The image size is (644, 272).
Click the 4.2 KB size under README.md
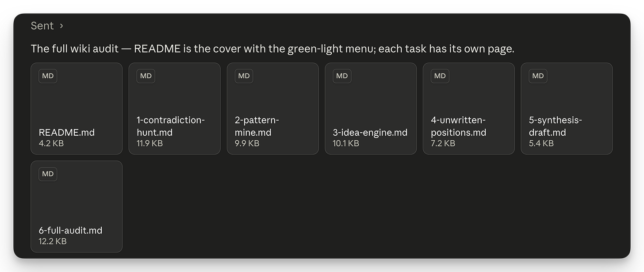point(51,143)
